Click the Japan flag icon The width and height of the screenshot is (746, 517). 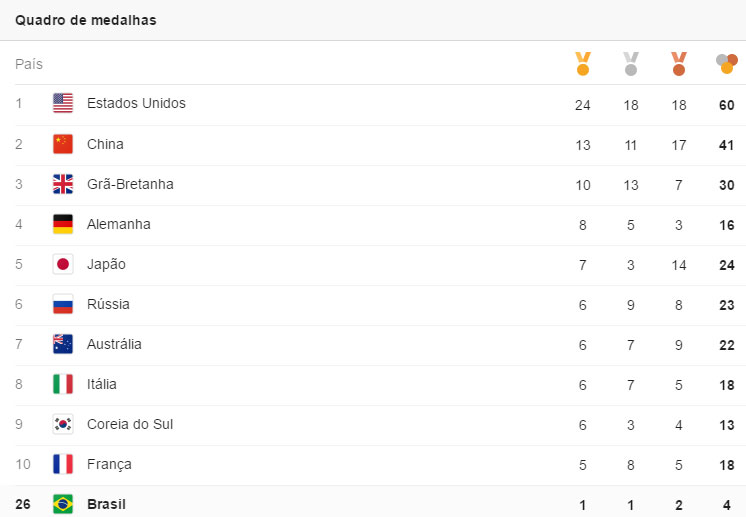pos(63,264)
